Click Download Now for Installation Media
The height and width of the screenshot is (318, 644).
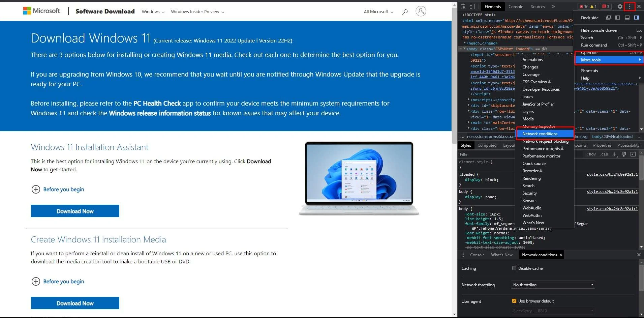pyautogui.click(x=75, y=303)
